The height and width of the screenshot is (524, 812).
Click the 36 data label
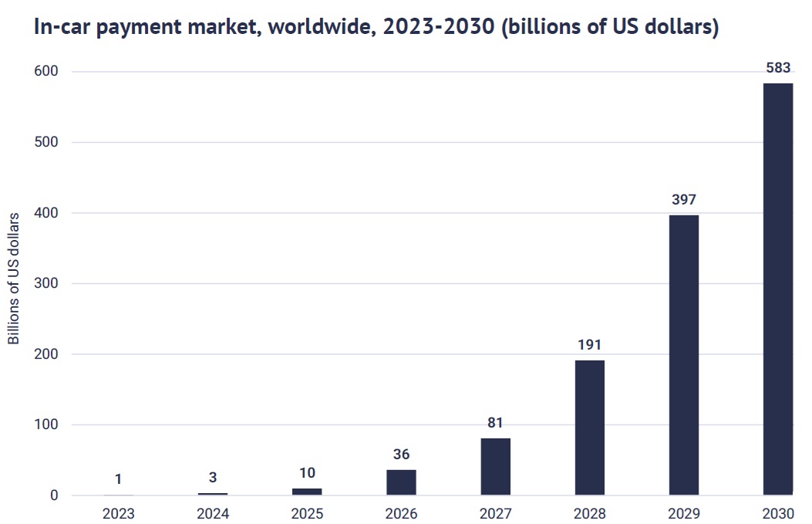point(401,455)
